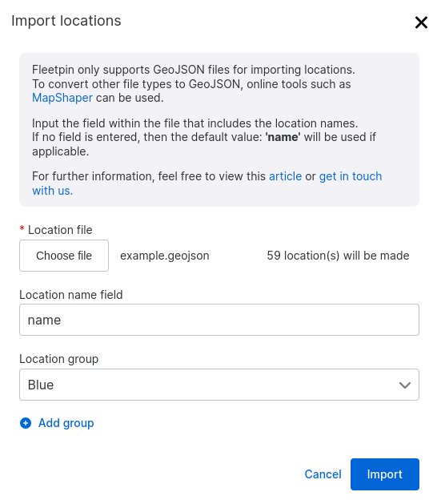Open the help article link

coord(285,176)
